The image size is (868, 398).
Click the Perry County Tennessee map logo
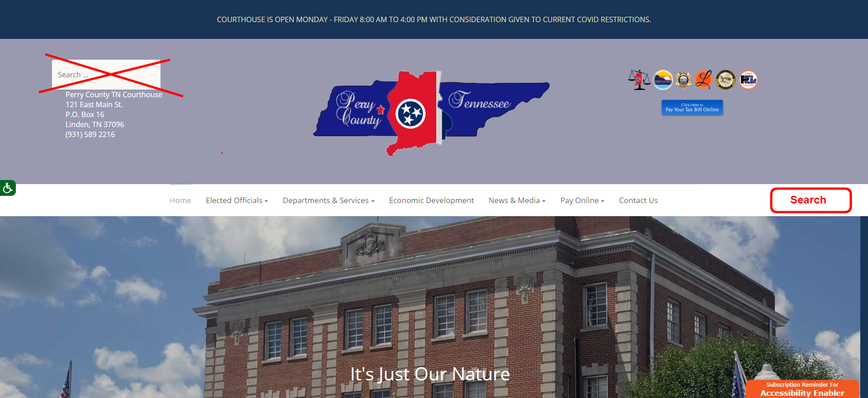(x=432, y=113)
